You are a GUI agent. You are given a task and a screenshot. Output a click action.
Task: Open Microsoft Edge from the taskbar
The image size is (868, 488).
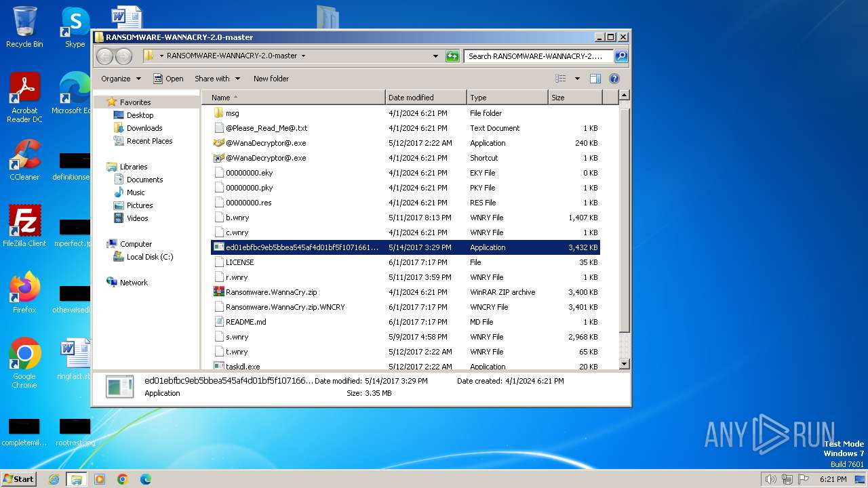(146, 479)
